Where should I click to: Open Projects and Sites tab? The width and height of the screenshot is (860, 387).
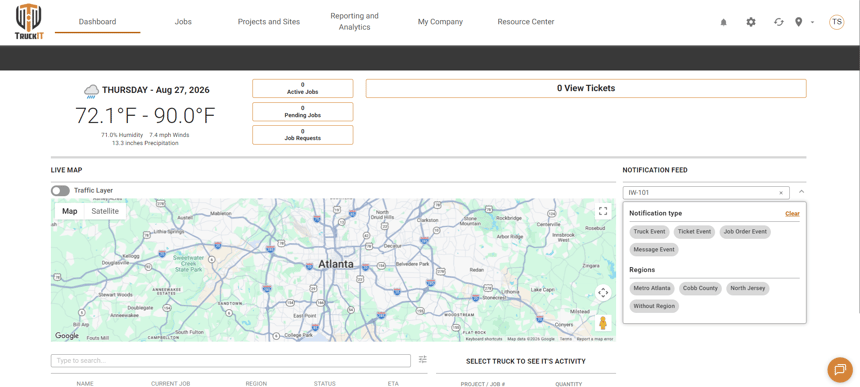coord(269,22)
